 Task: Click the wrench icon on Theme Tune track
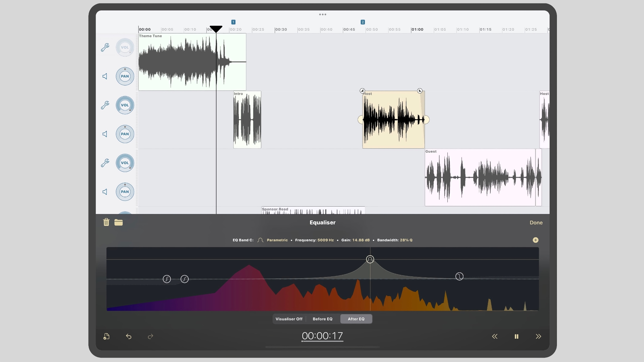coord(105,47)
